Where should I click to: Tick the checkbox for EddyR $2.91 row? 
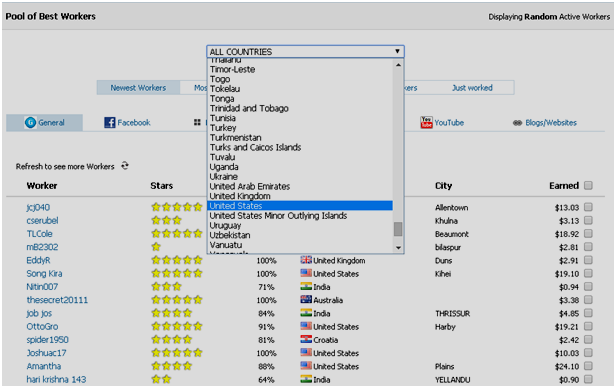[588, 260]
